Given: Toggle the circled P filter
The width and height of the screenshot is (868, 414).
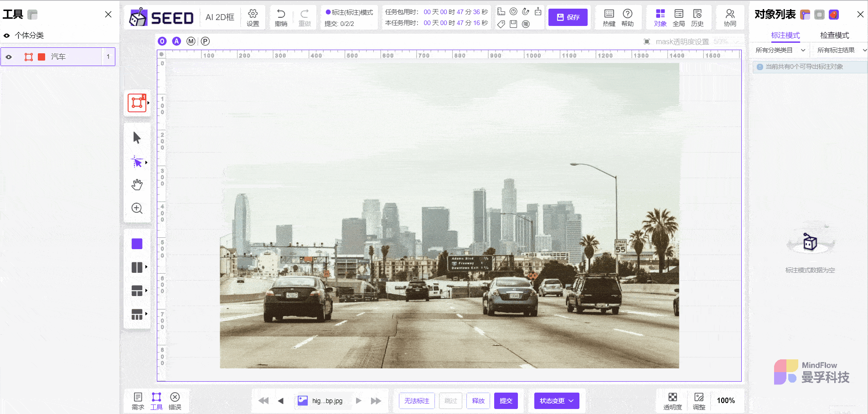Looking at the screenshot, I should click(x=206, y=41).
